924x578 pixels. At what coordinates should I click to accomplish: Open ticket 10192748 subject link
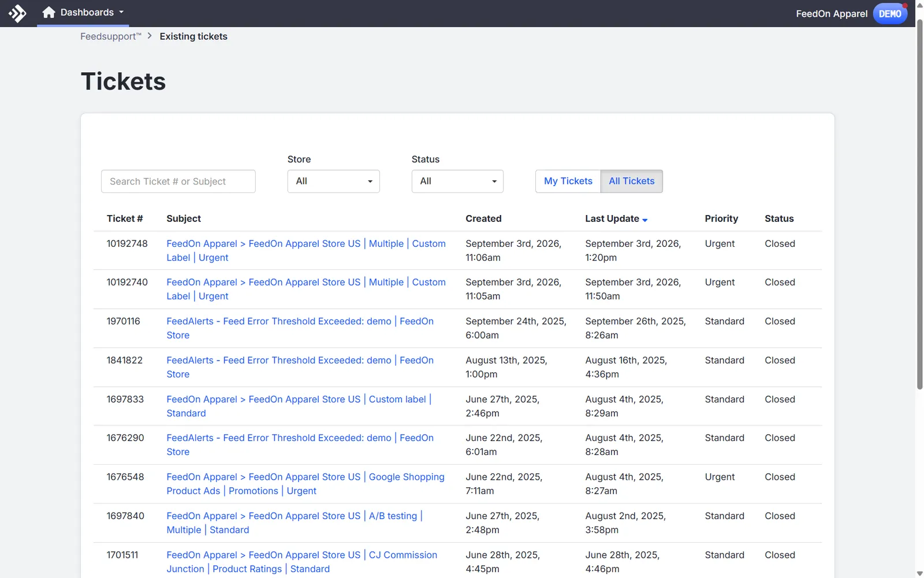click(x=306, y=251)
